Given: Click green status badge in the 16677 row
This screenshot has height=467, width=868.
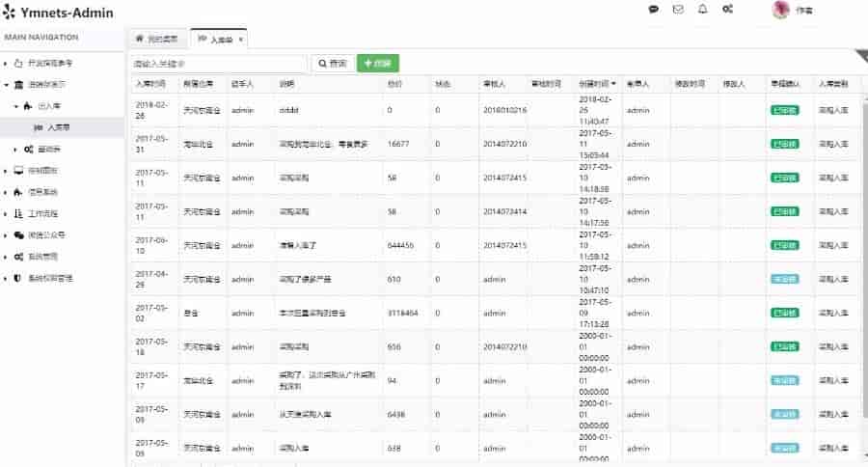Looking at the screenshot, I should [x=784, y=144].
